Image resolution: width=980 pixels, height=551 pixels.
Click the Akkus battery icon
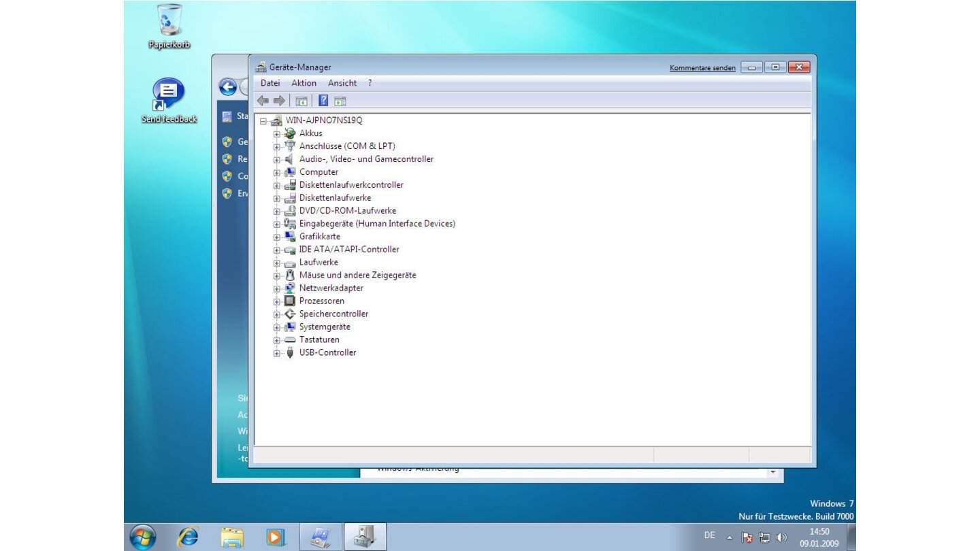coord(290,133)
